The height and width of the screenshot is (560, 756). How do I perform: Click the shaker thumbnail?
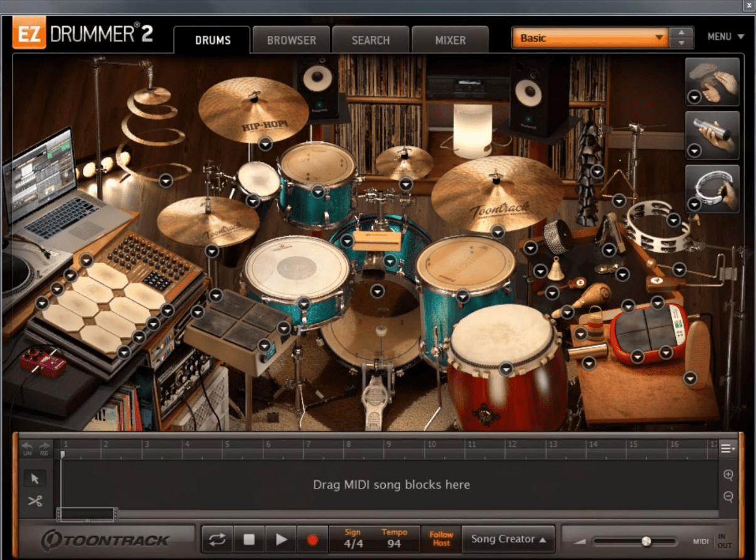tap(713, 135)
